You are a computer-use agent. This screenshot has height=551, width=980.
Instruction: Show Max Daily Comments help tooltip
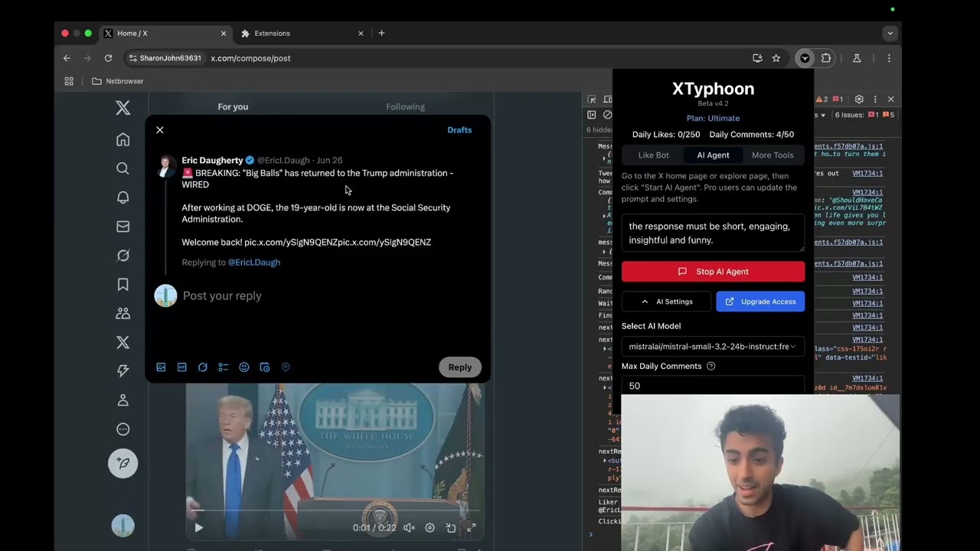coord(710,366)
